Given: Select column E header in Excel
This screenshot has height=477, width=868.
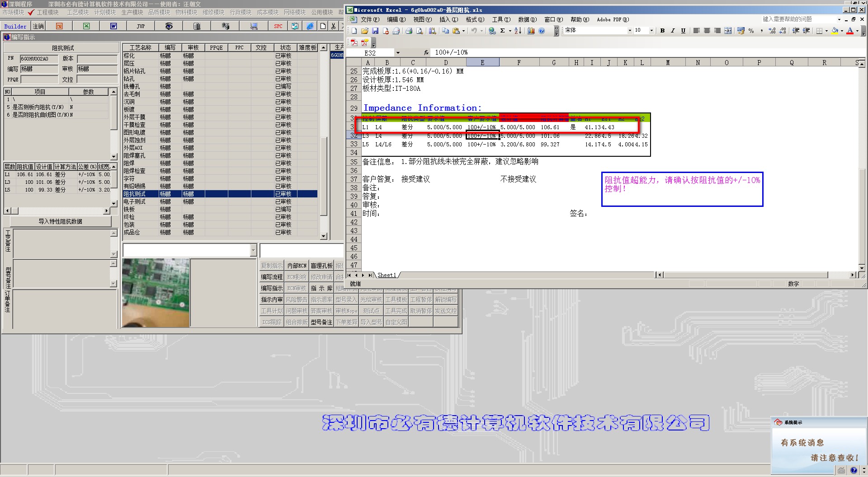Looking at the screenshot, I should pyautogui.click(x=482, y=62).
